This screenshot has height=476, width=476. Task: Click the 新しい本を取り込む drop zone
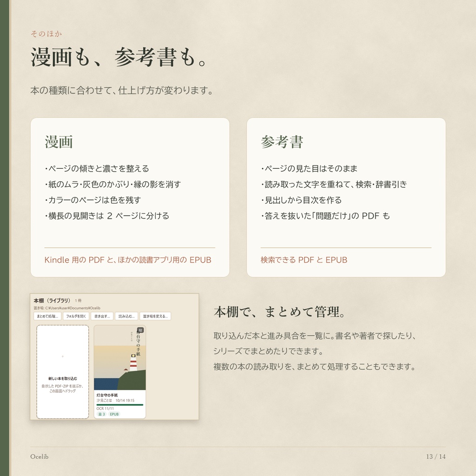(63, 372)
